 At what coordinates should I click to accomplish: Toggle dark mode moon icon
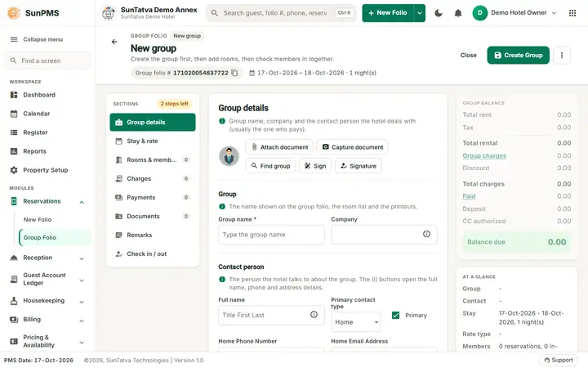pos(438,13)
